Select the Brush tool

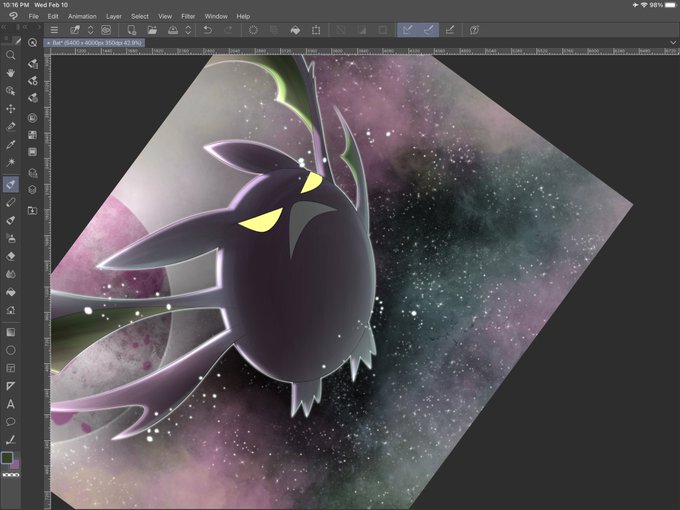10,220
